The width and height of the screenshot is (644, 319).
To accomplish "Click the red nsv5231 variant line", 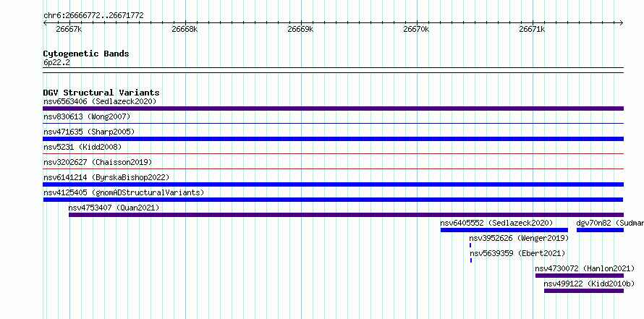I will [x=333, y=153].
